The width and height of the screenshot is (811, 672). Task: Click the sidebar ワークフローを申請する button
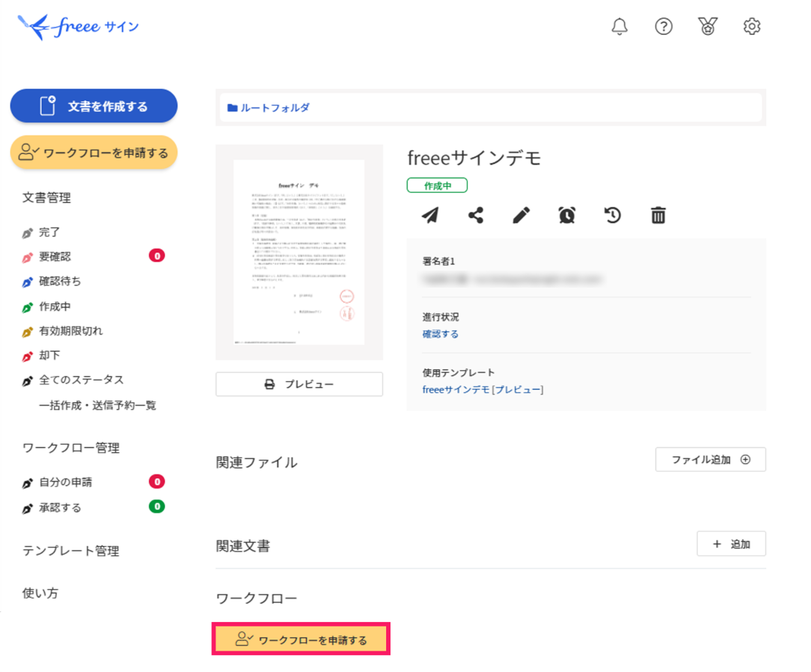click(94, 152)
